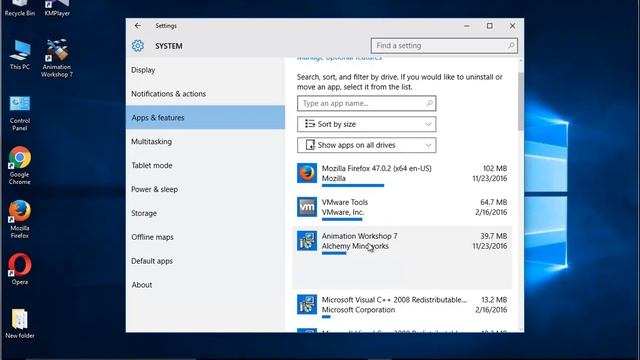Select the New folder desktop icon
The image size is (640, 360).
tap(20, 324)
